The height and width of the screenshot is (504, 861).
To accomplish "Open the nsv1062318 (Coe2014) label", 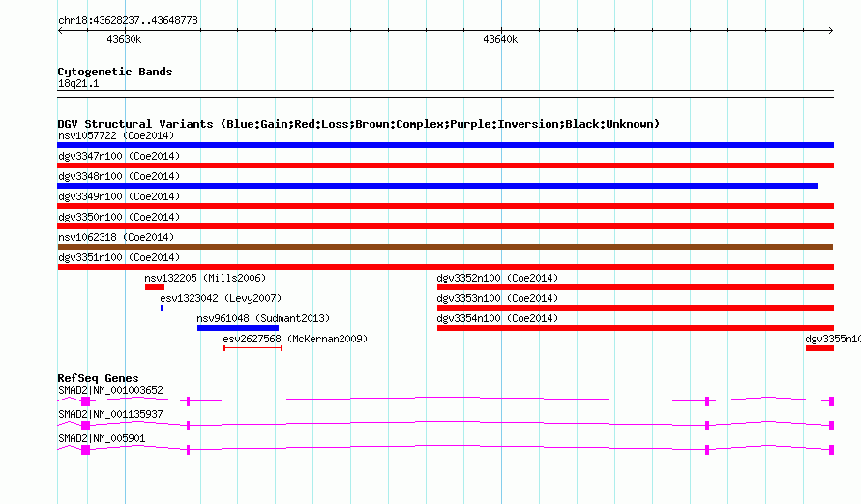I will tap(116, 237).
